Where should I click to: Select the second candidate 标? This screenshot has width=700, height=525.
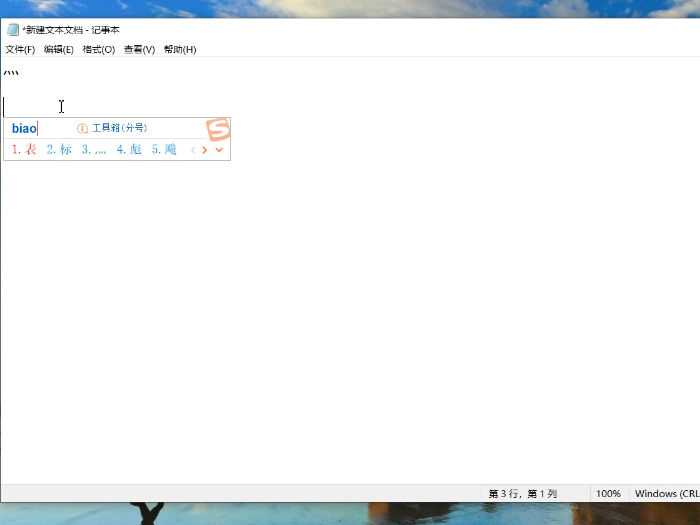[59, 150]
